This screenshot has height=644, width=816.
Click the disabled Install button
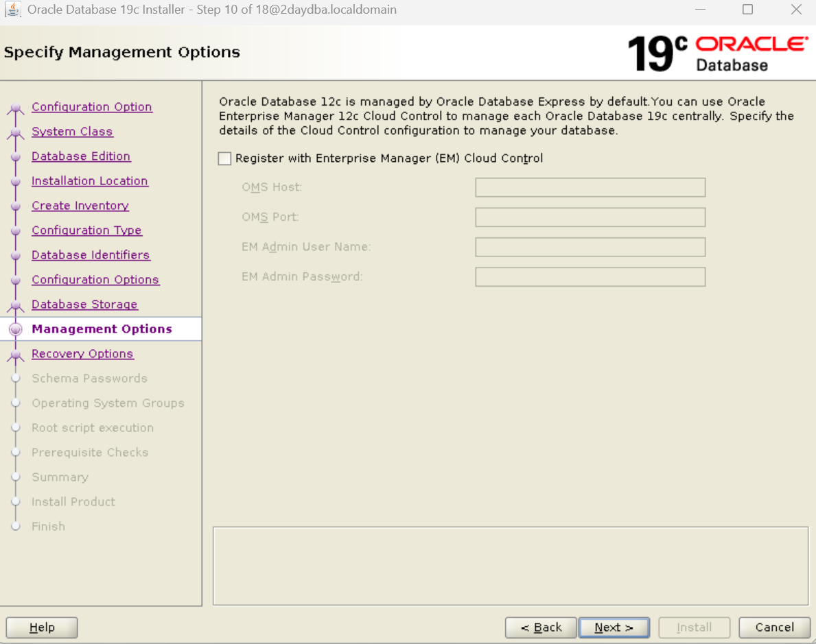(695, 628)
